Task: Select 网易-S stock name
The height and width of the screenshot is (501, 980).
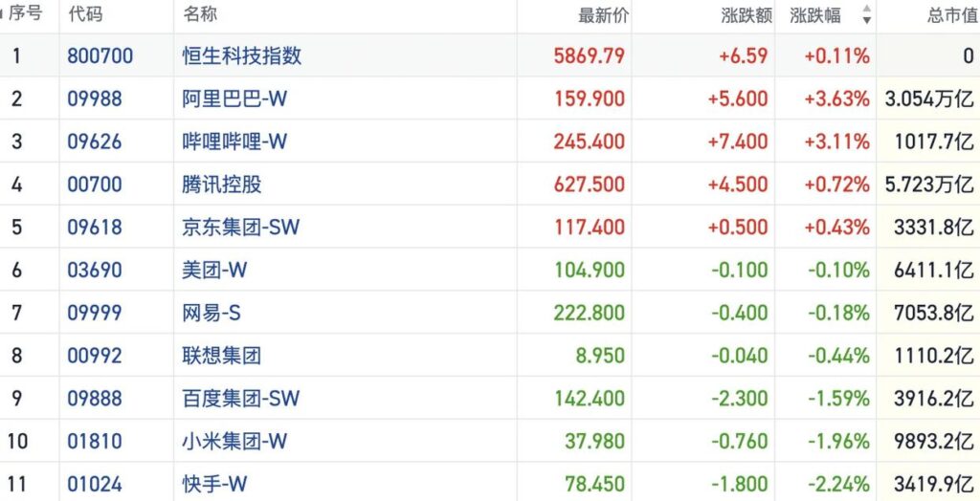Action: click(x=214, y=313)
